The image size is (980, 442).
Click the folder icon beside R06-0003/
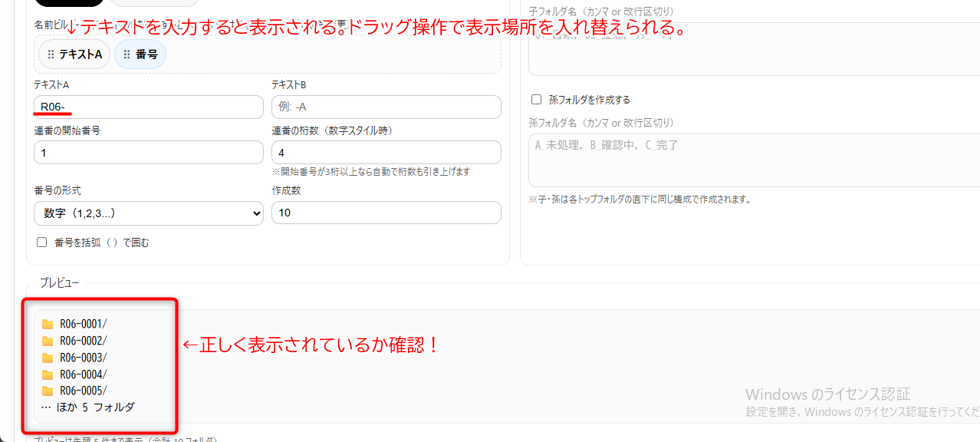(x=48, y=358)
